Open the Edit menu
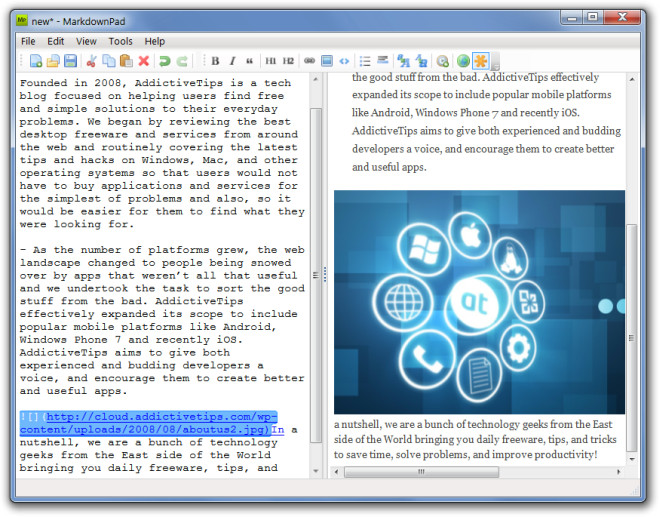 56,41
